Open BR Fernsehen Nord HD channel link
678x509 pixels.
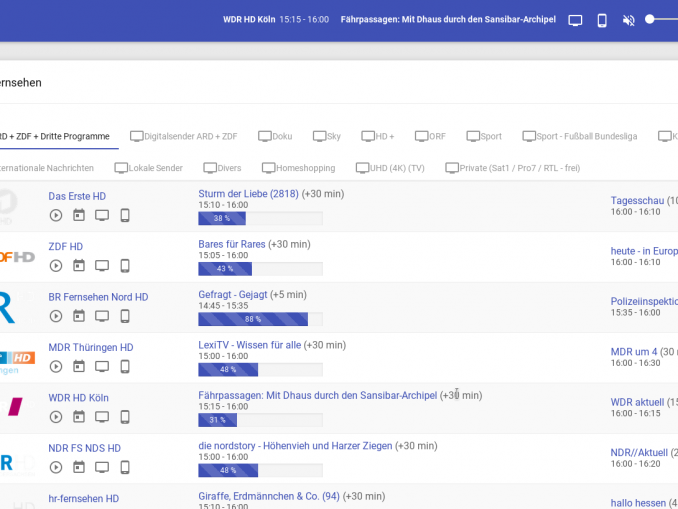point(98,297)
